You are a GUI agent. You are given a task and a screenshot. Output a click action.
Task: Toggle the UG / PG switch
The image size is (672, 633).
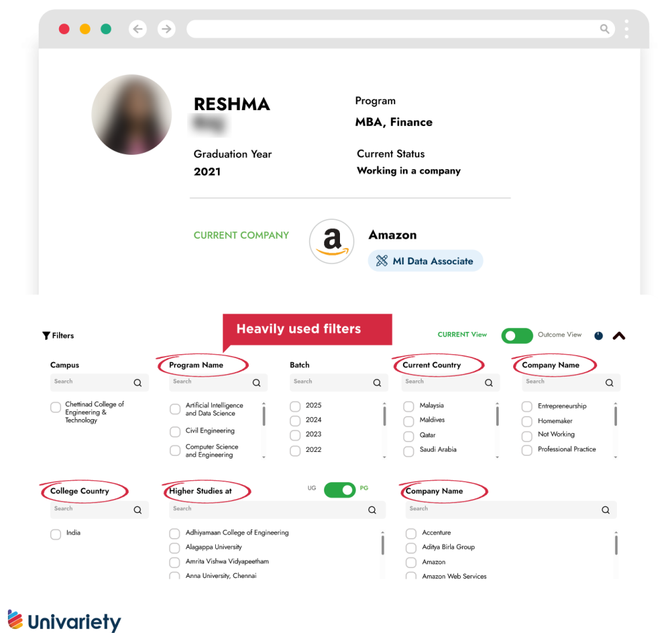pyautogui.click(x=340, y=489)
